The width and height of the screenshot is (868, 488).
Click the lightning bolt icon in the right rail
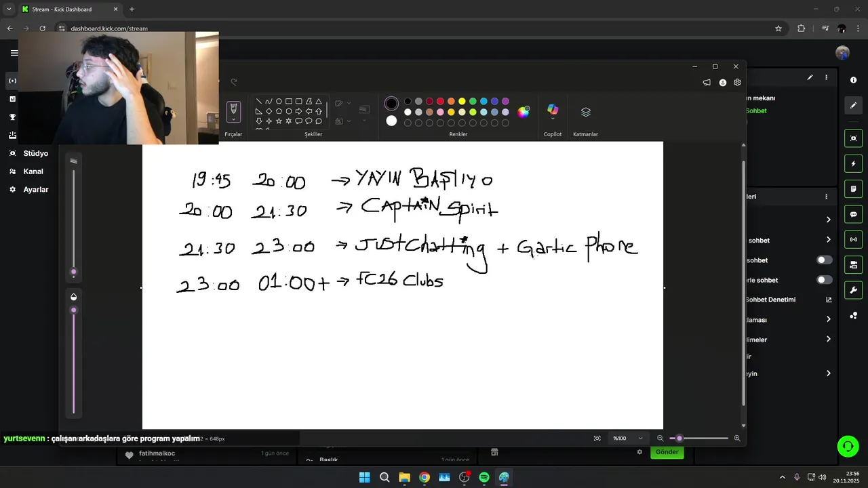853,163
